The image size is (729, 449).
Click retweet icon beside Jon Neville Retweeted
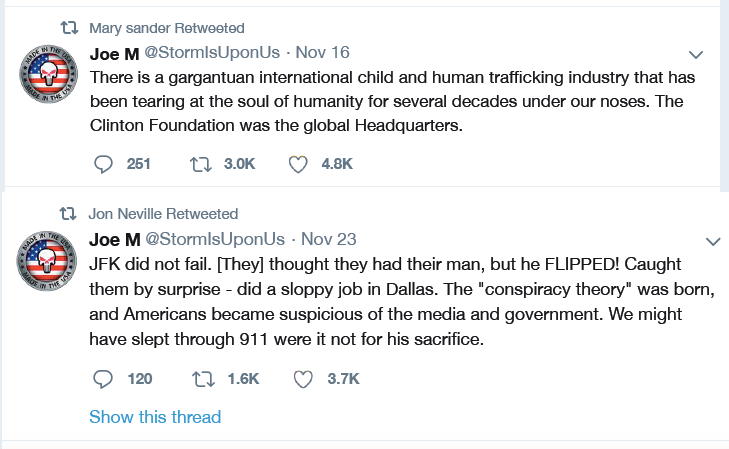click(68, 214)
